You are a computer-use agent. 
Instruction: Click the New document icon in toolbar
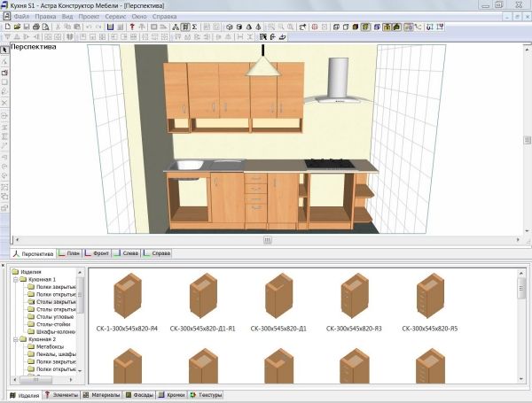[7, 27]
